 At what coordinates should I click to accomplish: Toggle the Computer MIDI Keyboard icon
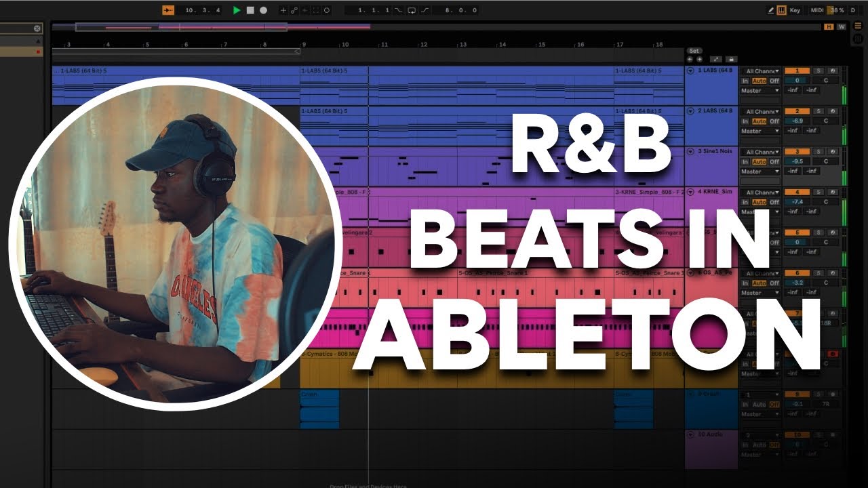coord(781,10)
